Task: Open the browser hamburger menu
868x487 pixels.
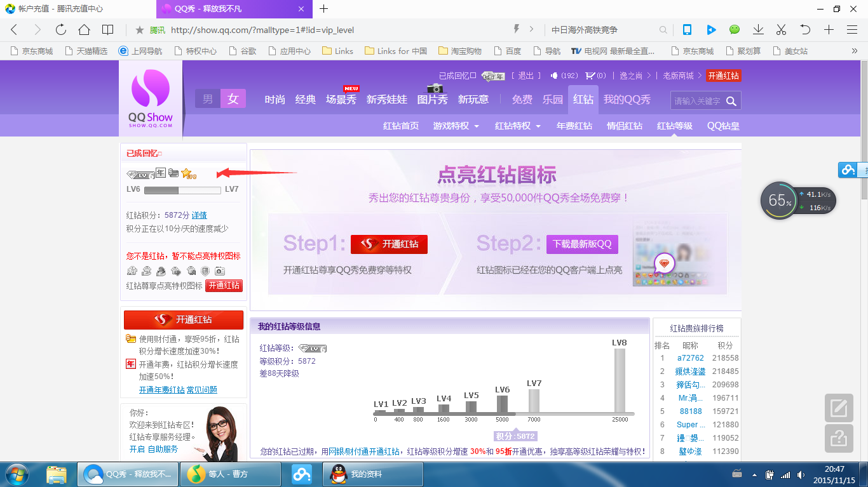Action: click(852, 30)
